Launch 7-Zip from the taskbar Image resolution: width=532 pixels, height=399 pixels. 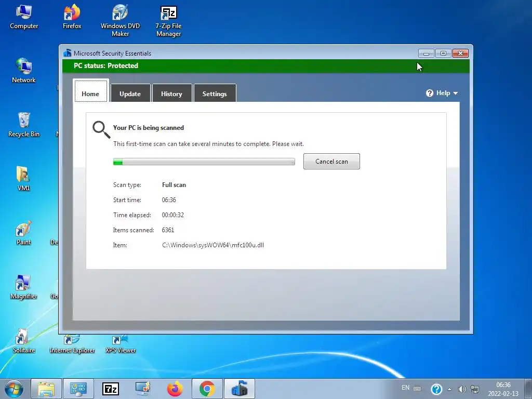tap(111, 389)
